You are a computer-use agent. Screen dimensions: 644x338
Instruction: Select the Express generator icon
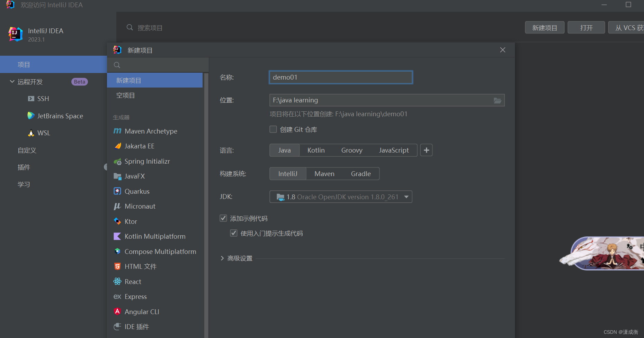[x=118, y=296]
